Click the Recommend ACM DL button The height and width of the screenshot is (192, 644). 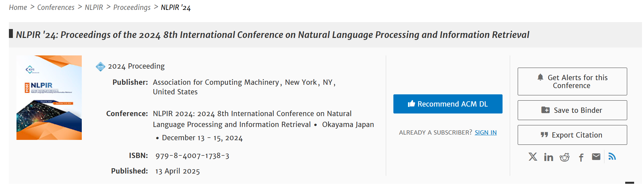click(x=447, y=104)
